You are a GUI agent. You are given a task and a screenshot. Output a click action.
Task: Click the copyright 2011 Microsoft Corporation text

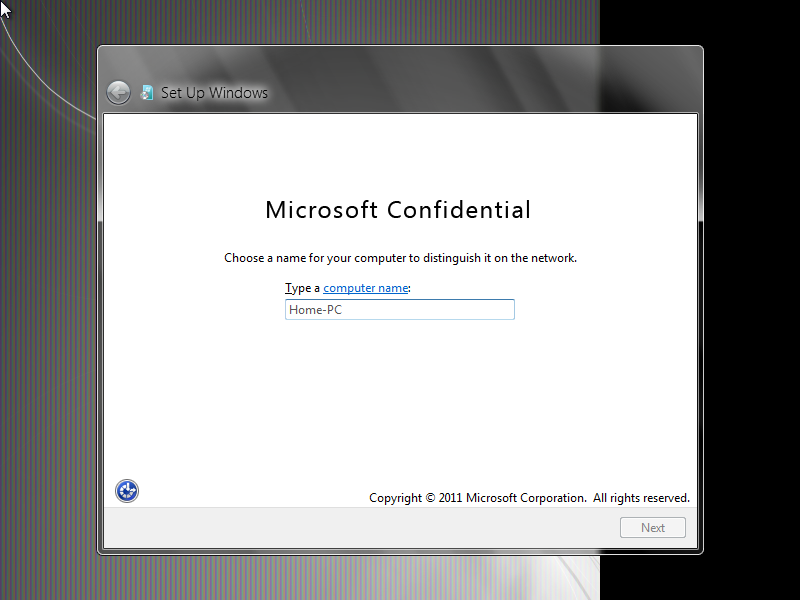[x=529, y=498]
